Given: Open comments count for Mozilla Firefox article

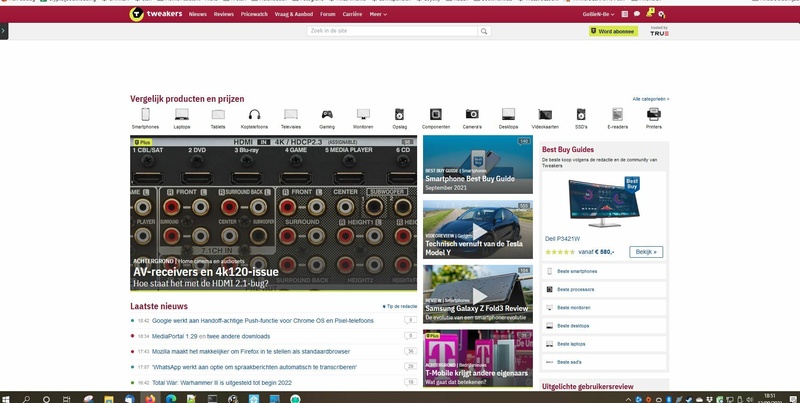Looking at the screenshot, I should 410,351.
